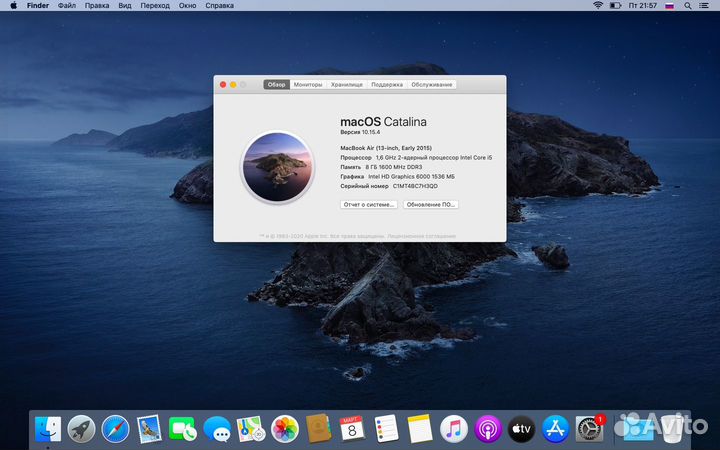
Task: Open the Вид menu
Action: click(x=124, y=6)
